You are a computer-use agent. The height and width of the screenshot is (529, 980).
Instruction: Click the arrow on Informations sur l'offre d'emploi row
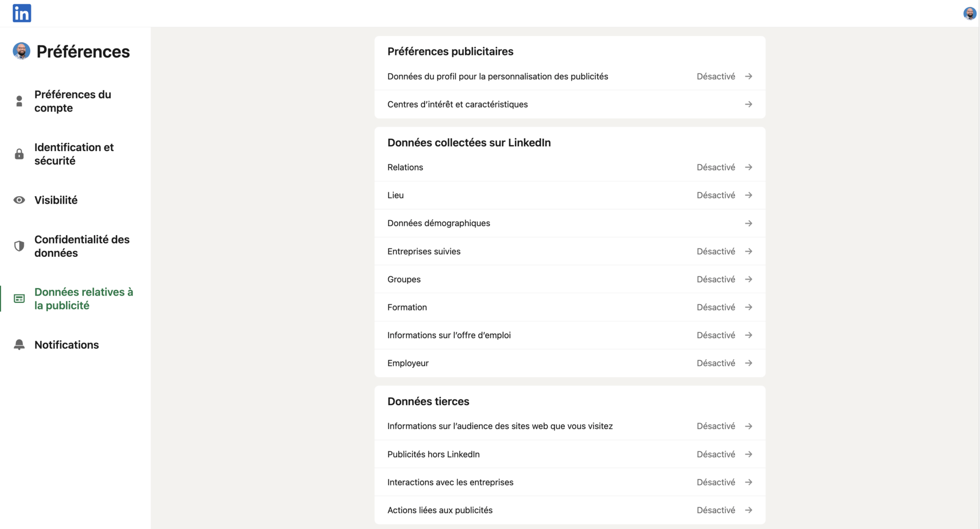pos(748,335)
